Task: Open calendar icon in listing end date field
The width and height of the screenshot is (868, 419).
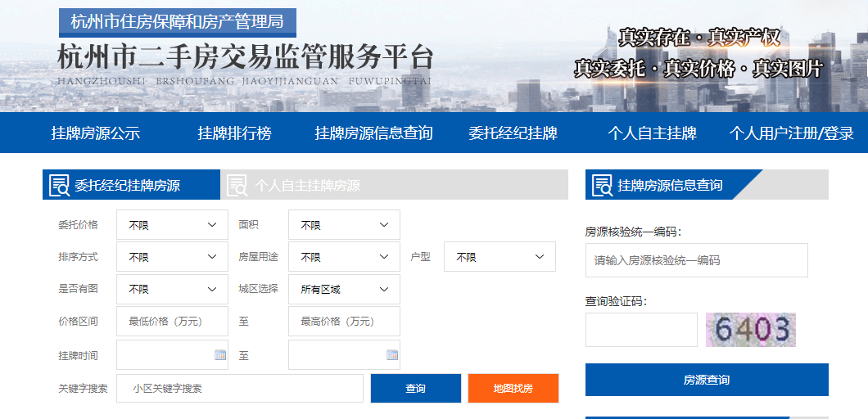Action: tap(392, 355)
